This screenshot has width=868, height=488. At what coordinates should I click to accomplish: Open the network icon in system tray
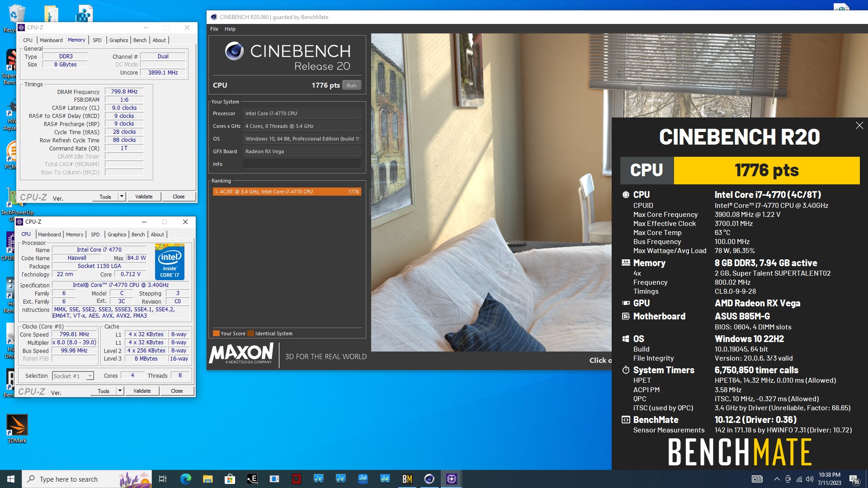tap(799, 479)
